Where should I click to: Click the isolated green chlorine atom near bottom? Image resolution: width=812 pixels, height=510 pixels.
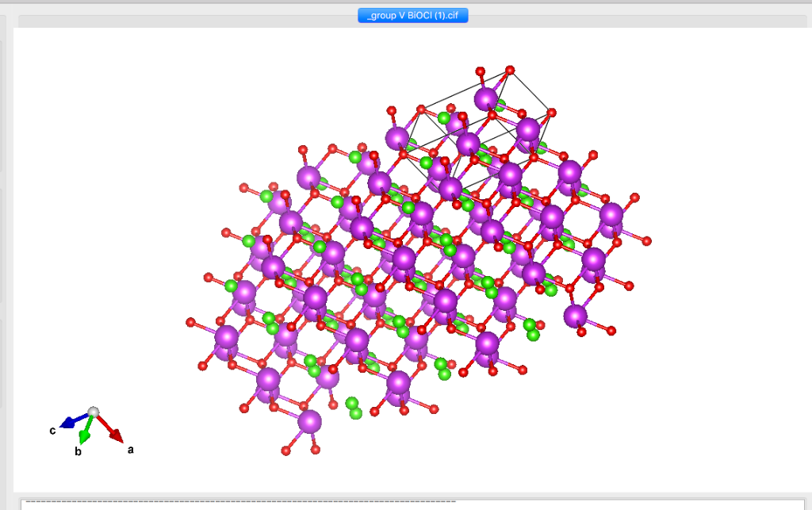[x=352, y=406]
